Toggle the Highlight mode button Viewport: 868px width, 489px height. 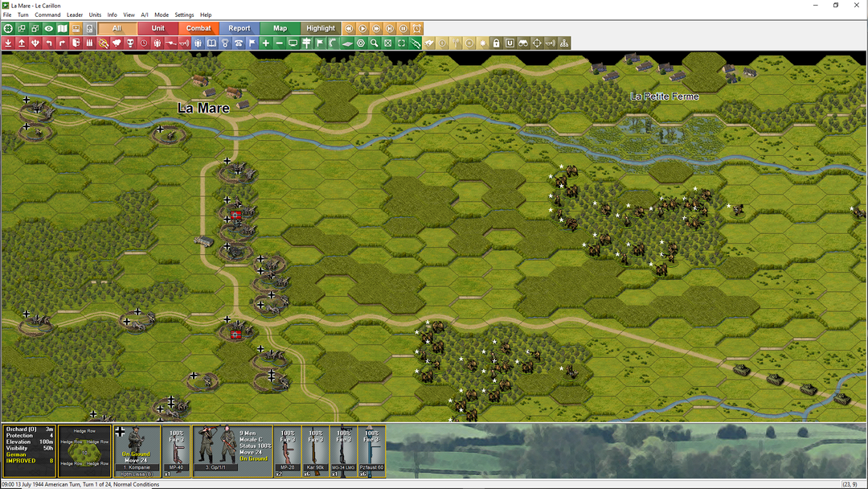pyautogui.click(x=321, y=28)
